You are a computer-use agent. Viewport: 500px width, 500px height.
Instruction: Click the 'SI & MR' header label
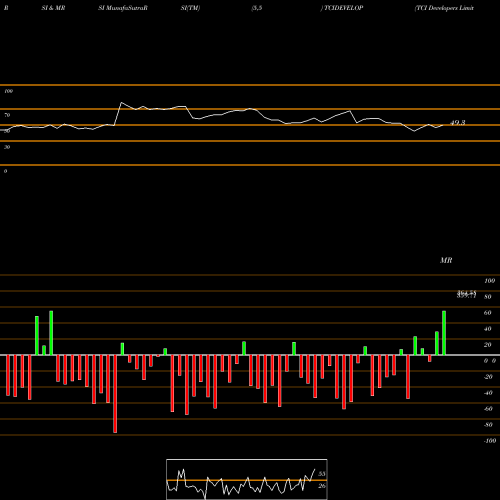pyautogui.click(x=53, y=8)
